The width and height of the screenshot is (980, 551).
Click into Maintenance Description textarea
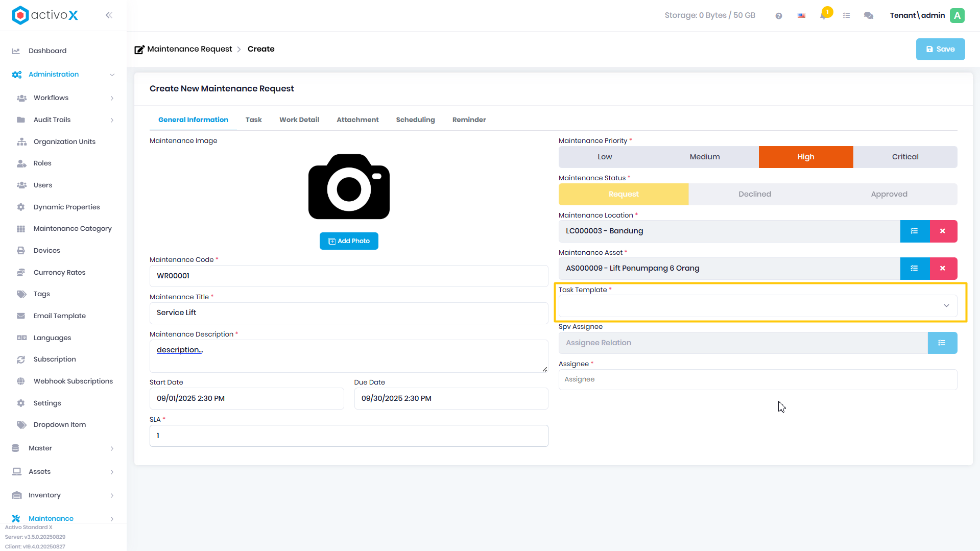point(349,356)
